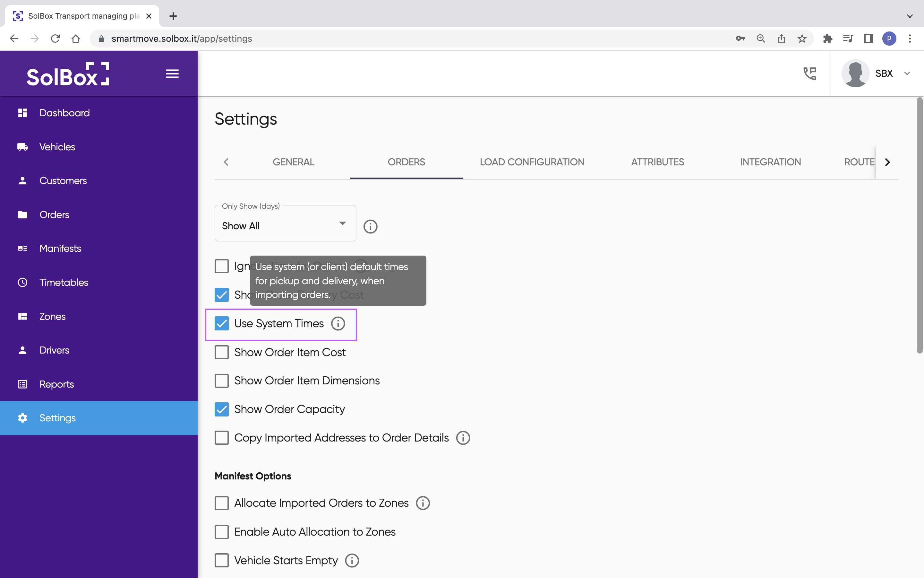The height and width of the screenshot is (578, 924).
Task: Open the Dashboard icon in sidebar
Action: tap(22, 113)
